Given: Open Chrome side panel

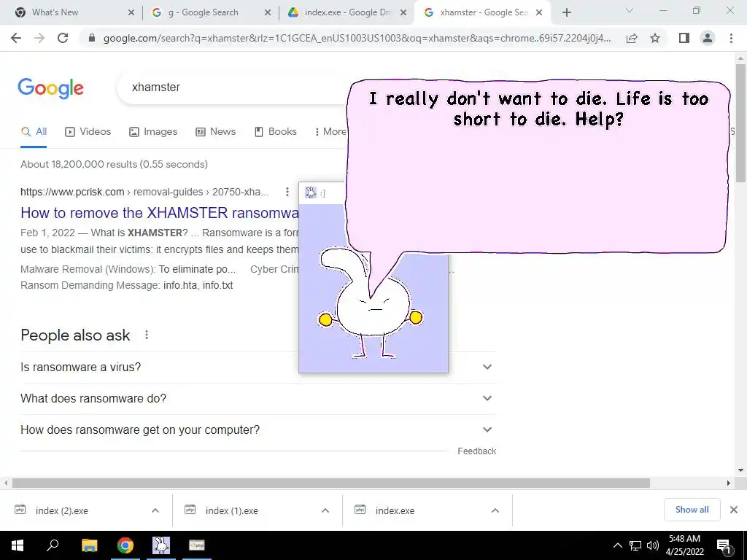Looking at the screenshot, I should (x=684, y=38).
